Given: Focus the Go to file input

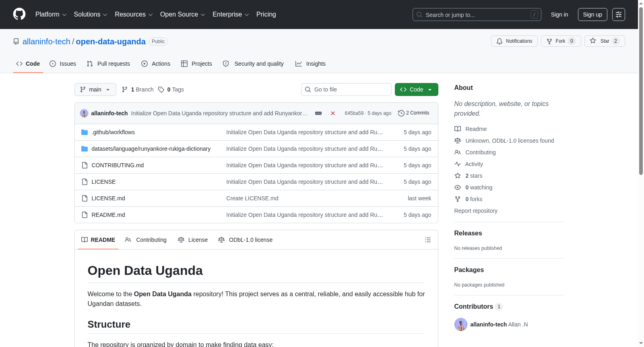Looking at the screenshot, I should 346,89.
